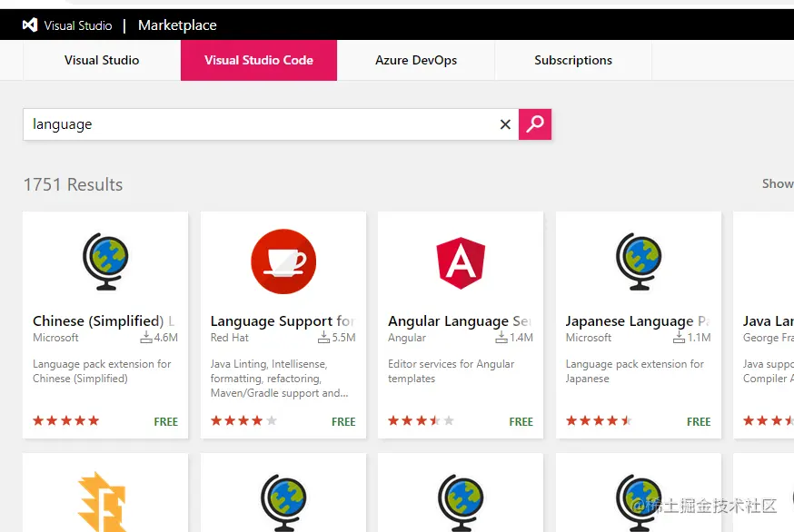
Task: Open the Language Support for Java title
Action: coord(283,320)
